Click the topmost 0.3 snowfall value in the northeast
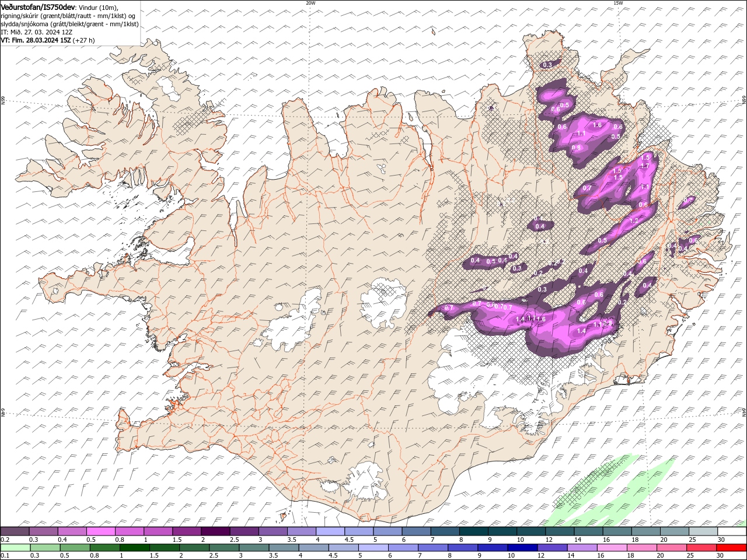Image resolution: width=747 pixels, height=560 pixels. point(547,65)
